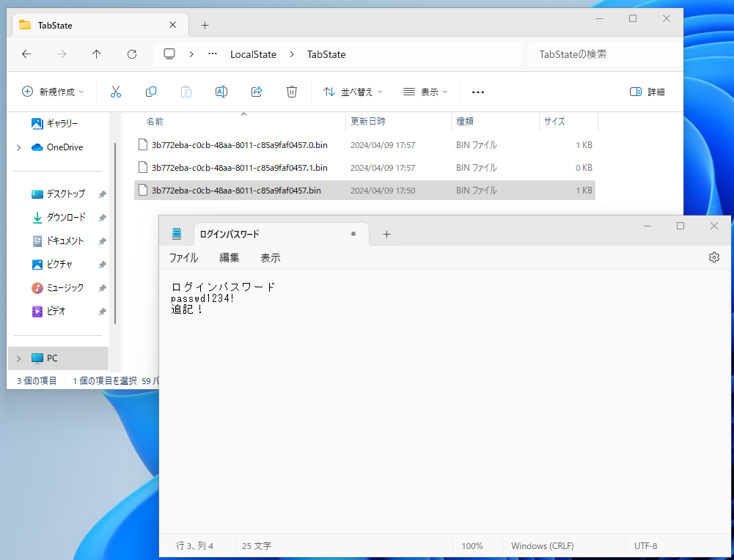Select file ending in 0457.1.bin
The width and height of the screenshot is (734, 560).
[364, 167]
